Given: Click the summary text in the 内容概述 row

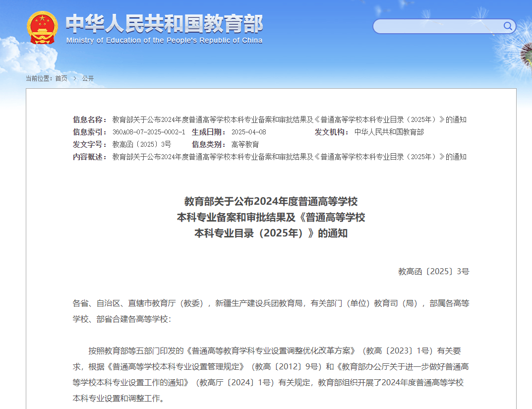Looking at the screenshot, I should click(290, 157).
